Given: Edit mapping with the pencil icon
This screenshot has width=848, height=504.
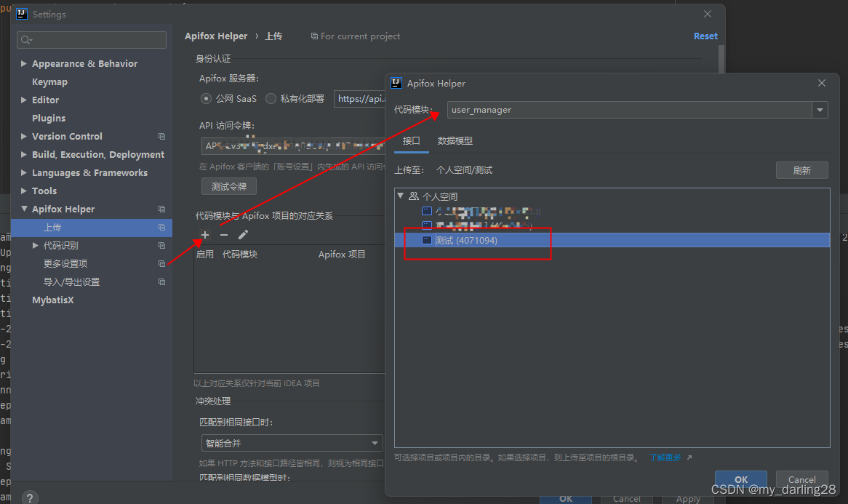Looking at the screenshot, I should pos(244,235).
